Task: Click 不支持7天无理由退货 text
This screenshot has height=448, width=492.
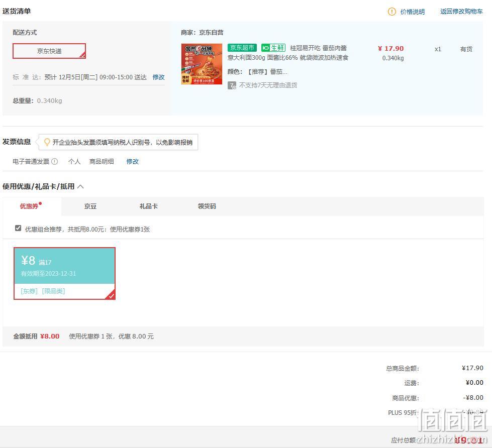Action: [268, 85]
